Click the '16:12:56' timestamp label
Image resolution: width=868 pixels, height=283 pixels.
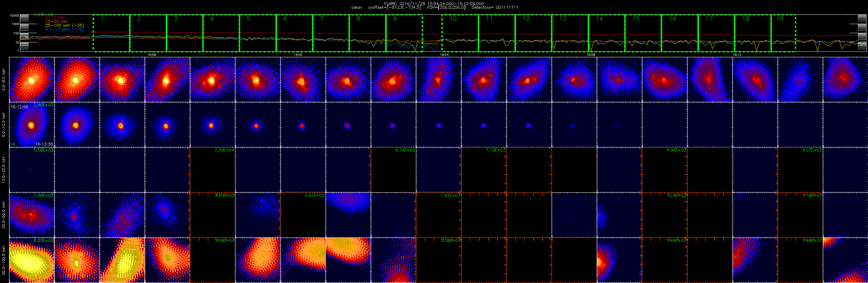click(x=20, y=107)
